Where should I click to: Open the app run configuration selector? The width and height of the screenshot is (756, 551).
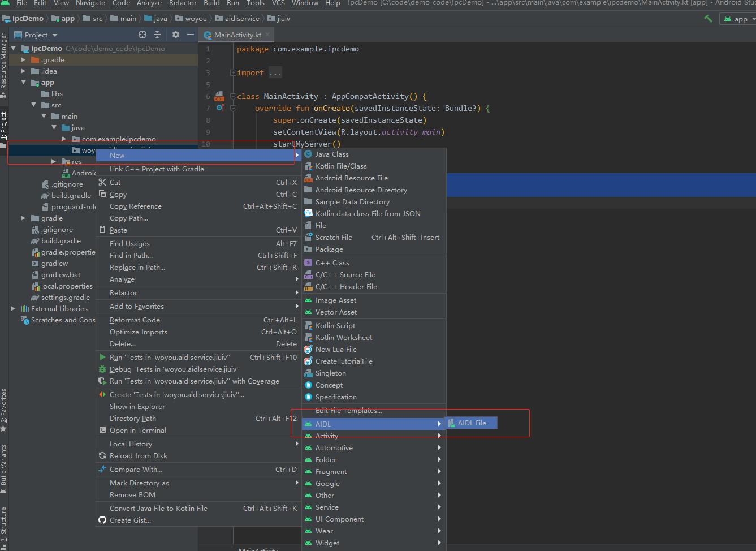[x=738, y=18]
